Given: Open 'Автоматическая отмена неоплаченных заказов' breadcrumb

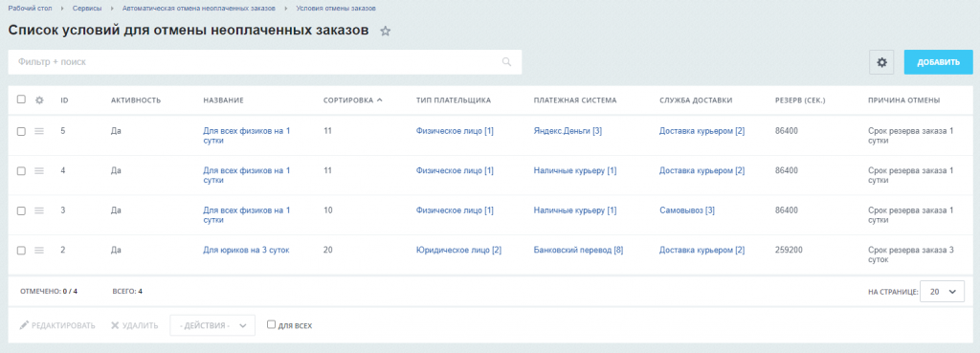Looking at the screenshot, I should tap(199, 8).
